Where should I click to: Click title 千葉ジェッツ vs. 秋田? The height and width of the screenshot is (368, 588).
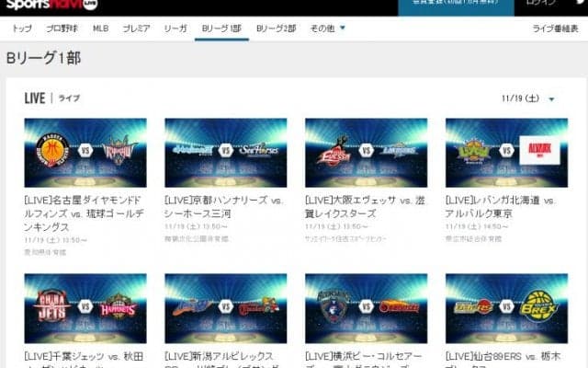click(x=84, y=360)
